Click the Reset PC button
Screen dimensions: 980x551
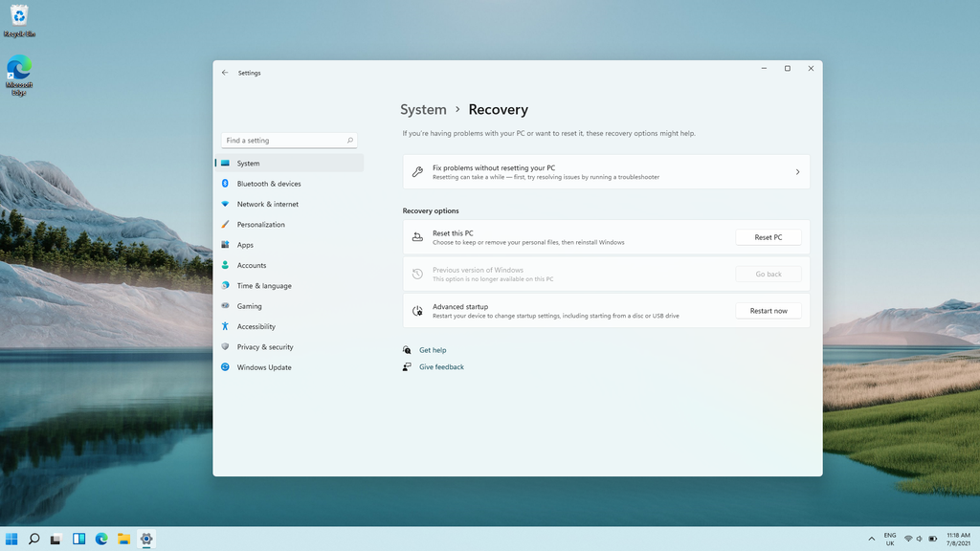[768, 236]
